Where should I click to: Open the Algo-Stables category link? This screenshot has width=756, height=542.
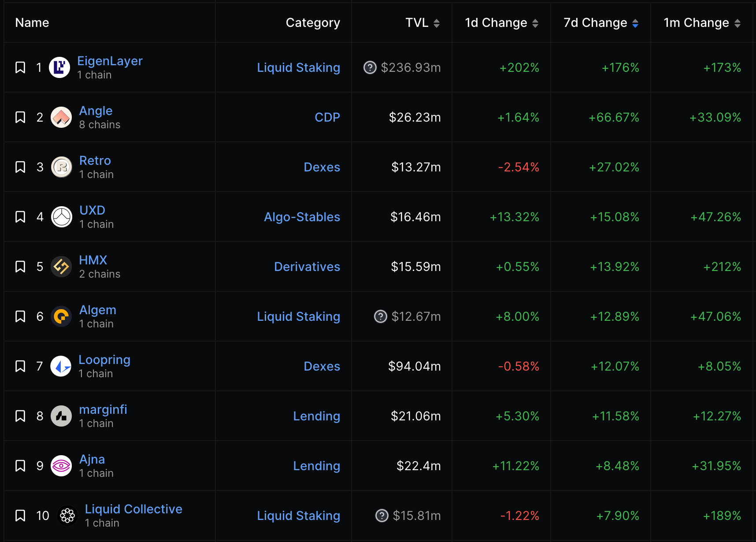[x=302, y=217]
